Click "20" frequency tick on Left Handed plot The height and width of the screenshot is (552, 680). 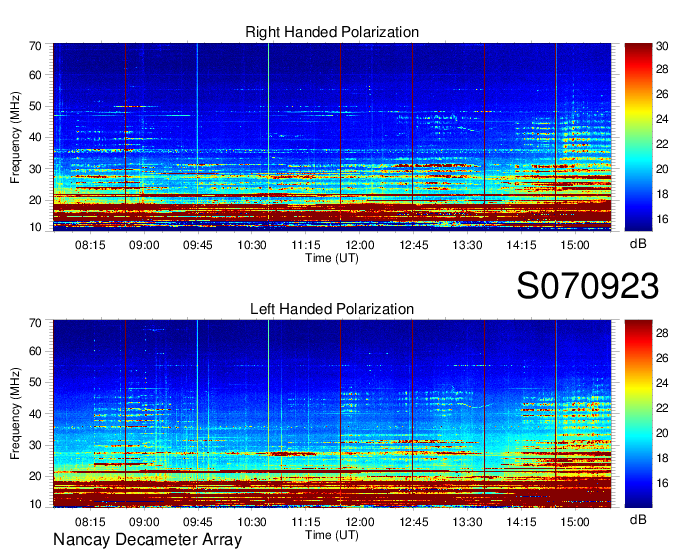tap(35, 477)
